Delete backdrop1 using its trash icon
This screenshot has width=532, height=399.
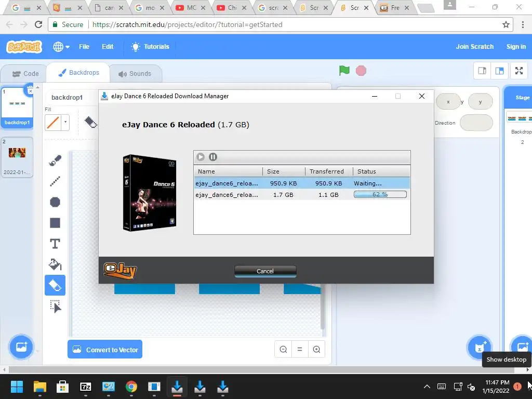(x=30, y=90)
